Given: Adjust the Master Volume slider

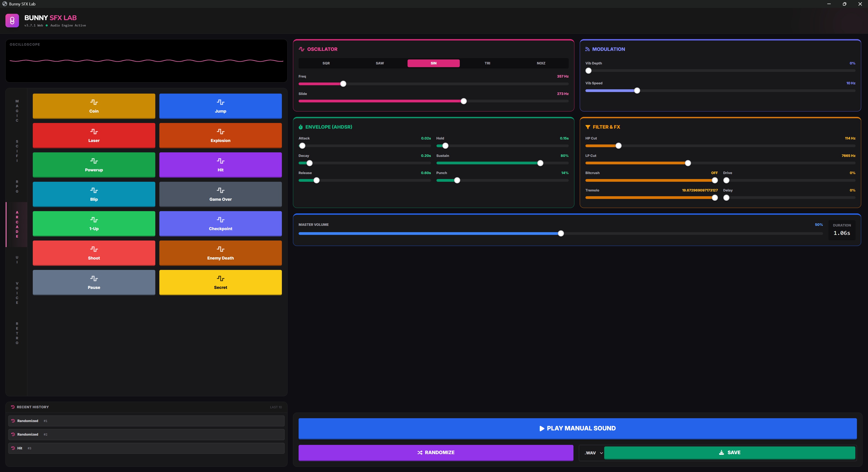Looking at the screenshot, I should (561, 234).
